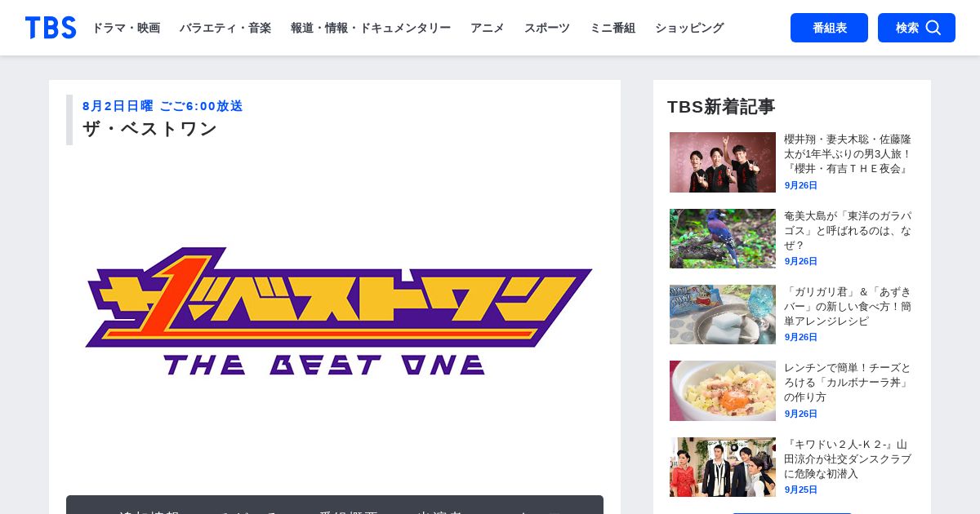Click the TBS logo in header
This screenshot has width=980, height=514.
pos(51,28)
